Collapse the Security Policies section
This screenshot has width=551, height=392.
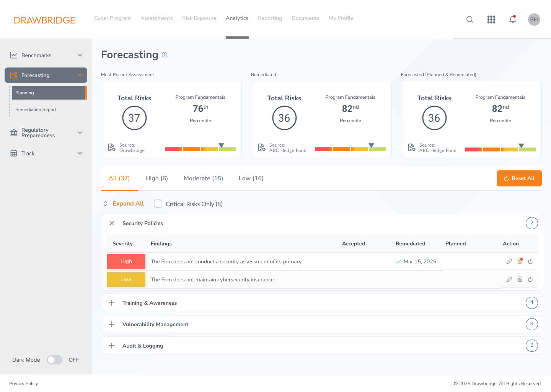112,223
